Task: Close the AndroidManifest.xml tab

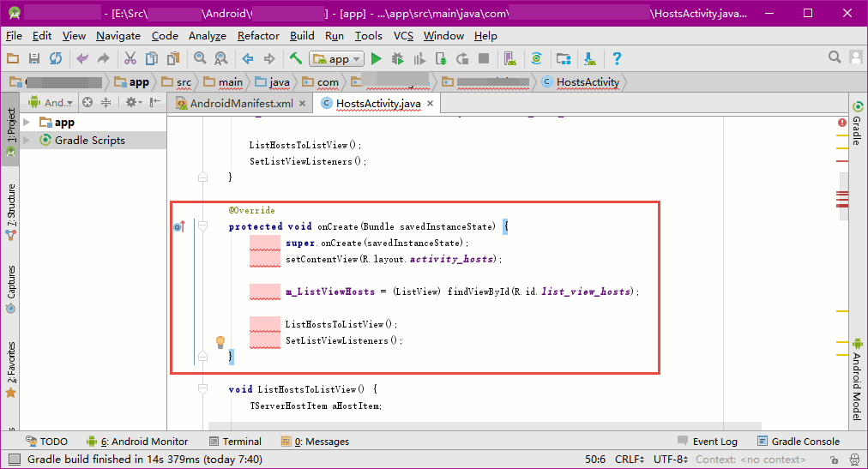Action: click(x=302, y=104)
